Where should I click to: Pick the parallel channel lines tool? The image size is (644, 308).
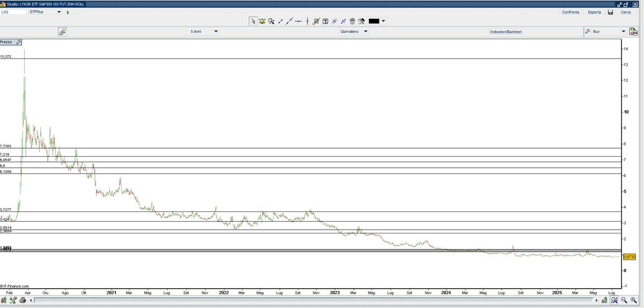coord(334,21)
